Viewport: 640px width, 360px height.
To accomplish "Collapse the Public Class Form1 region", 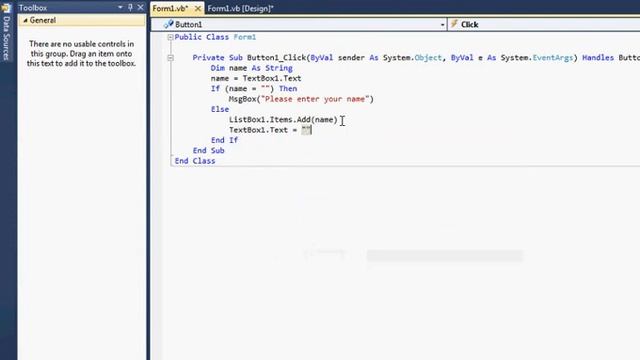I will pos(170,37).
